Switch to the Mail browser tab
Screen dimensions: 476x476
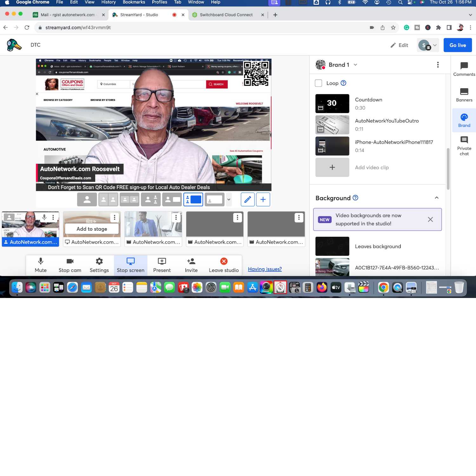(69, 15)
